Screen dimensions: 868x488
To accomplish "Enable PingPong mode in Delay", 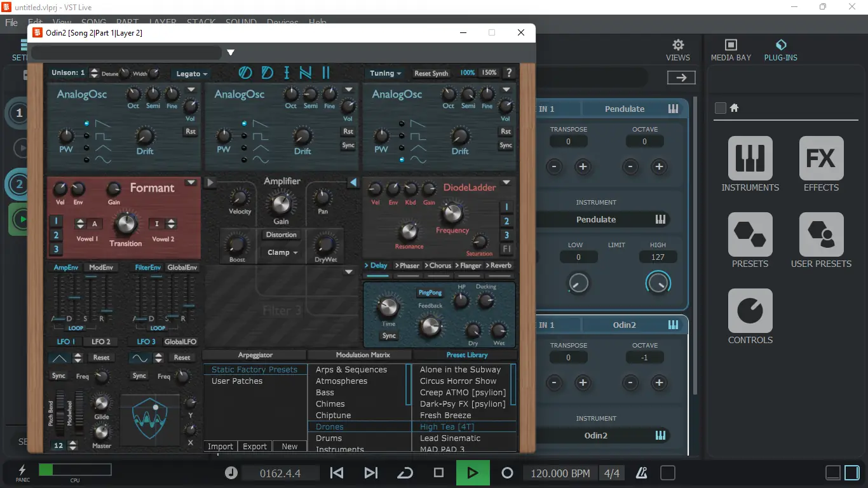I will pos(430,293).
